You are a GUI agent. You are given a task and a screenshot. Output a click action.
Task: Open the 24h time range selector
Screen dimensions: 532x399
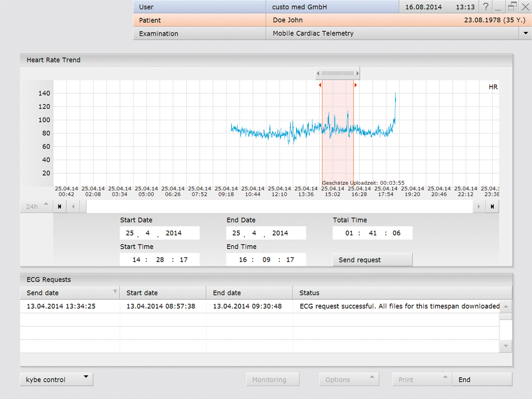(37, 206)
